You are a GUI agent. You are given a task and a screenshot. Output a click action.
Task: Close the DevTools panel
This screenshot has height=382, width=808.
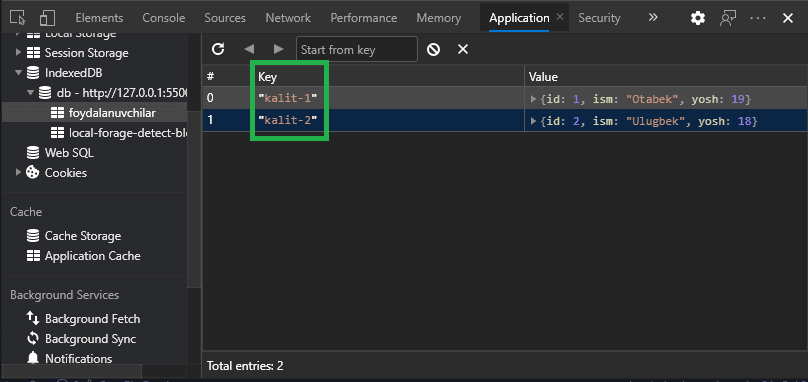[x=787, y=19]
